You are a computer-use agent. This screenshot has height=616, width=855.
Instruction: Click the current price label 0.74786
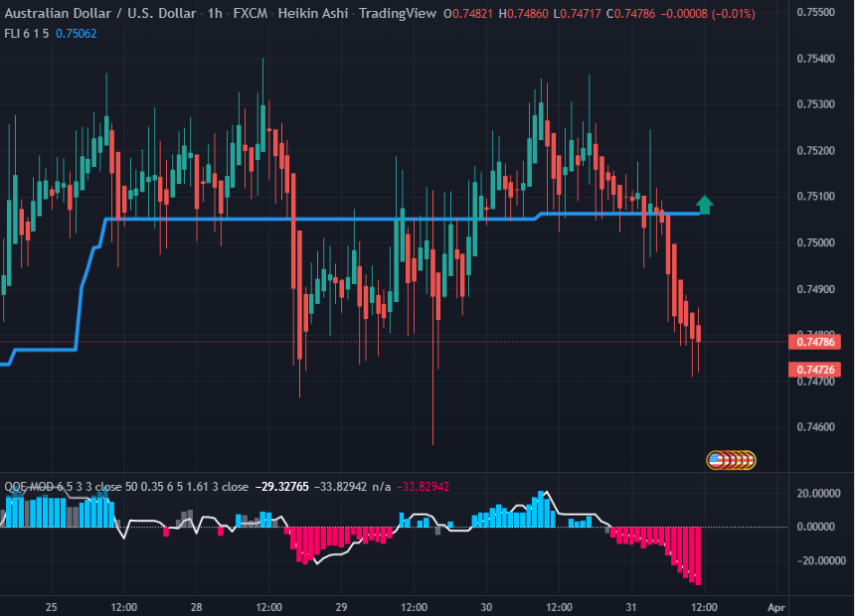(x=815, y=342)
